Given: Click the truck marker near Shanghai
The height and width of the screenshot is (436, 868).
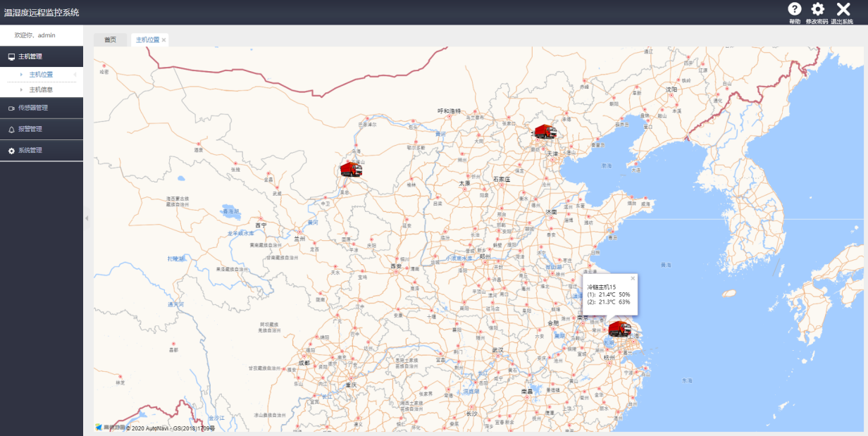Looking at the screenshot, I should (x=619, y=329).
